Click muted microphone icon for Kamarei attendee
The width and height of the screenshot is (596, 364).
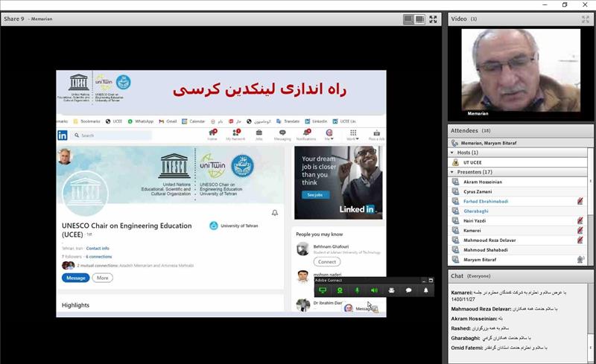coord(580,230)
